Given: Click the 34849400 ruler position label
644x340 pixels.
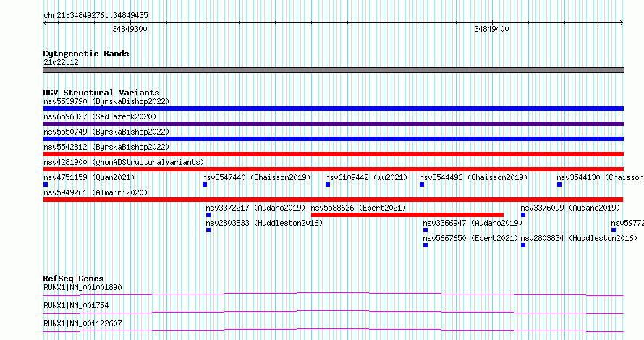Looking at the screenshot, I should [x=491, y=29].
